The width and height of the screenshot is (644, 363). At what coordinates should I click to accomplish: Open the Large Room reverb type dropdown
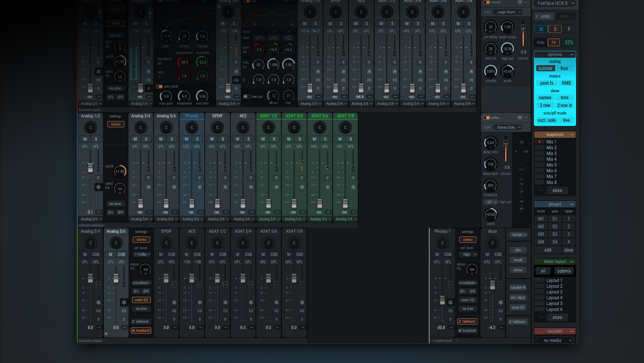click(508, 12)
